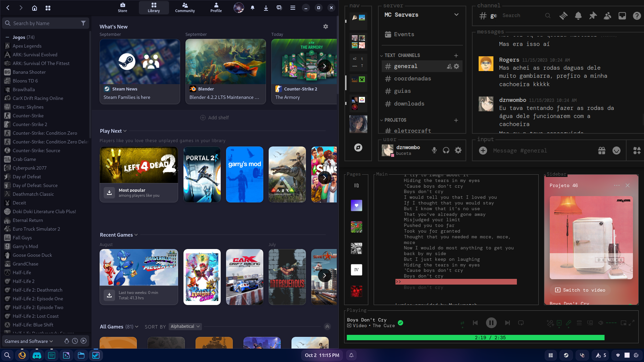Enable shuffle in the Spotify playback bar

(x=462, y=323)
